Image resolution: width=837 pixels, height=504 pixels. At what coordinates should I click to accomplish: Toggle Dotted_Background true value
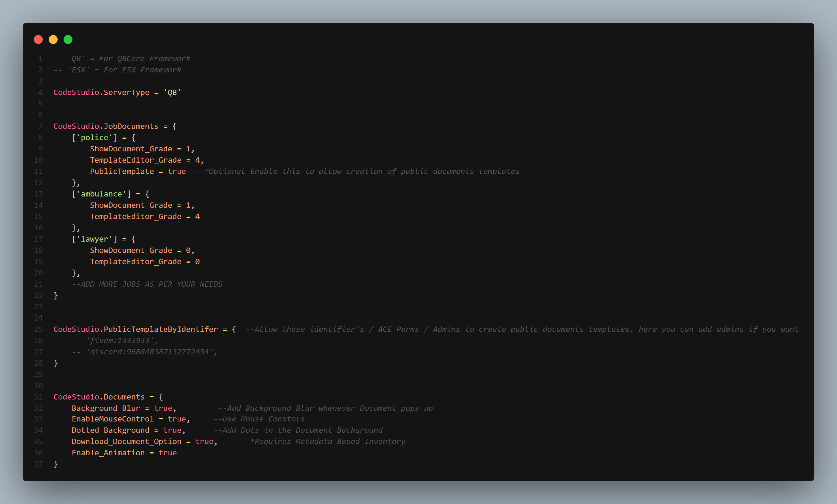173,430
